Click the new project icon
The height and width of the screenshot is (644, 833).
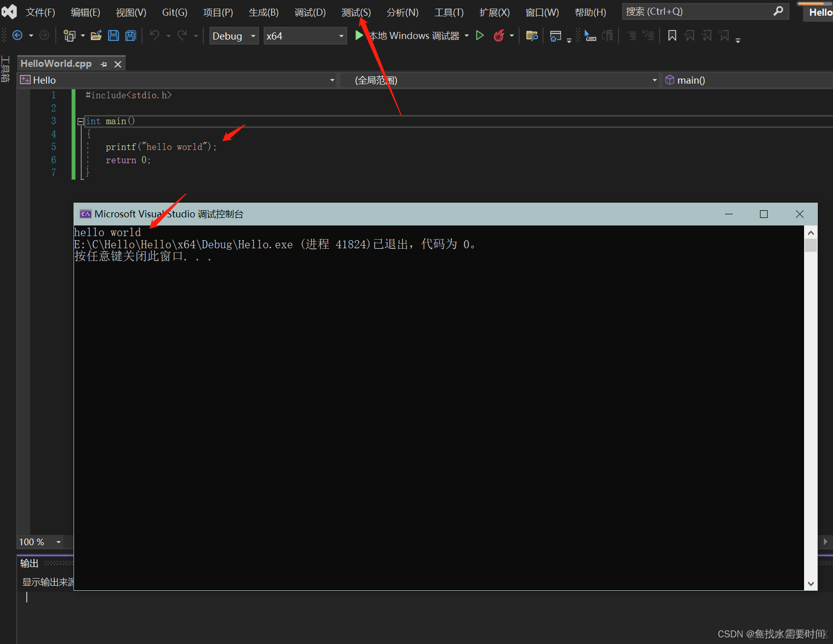point(69,35)
